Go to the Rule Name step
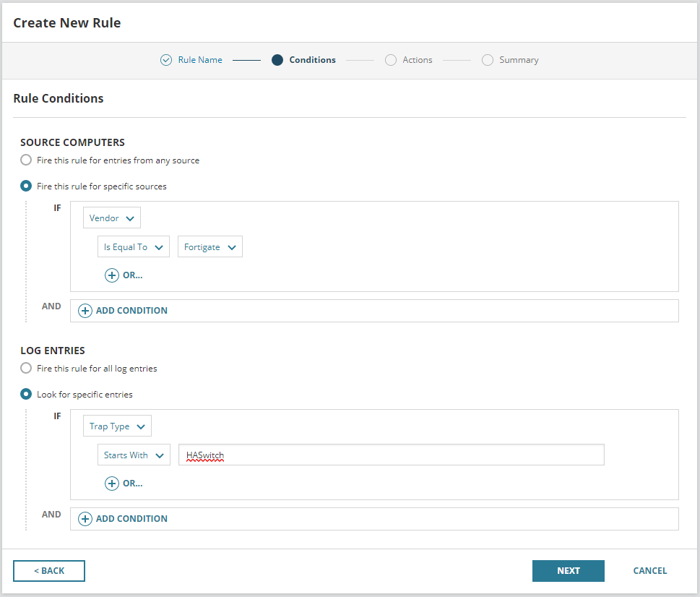Image resolution: width=700 pixels, height=597 pixels. click(x=200, y=60)
